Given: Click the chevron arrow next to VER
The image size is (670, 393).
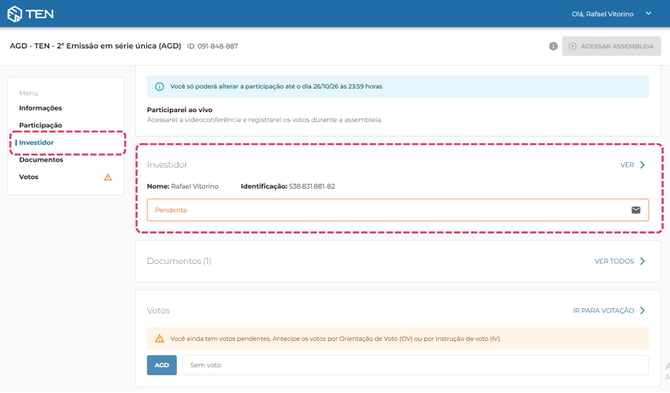Looking at the screenshot, I should click(642, 165).
